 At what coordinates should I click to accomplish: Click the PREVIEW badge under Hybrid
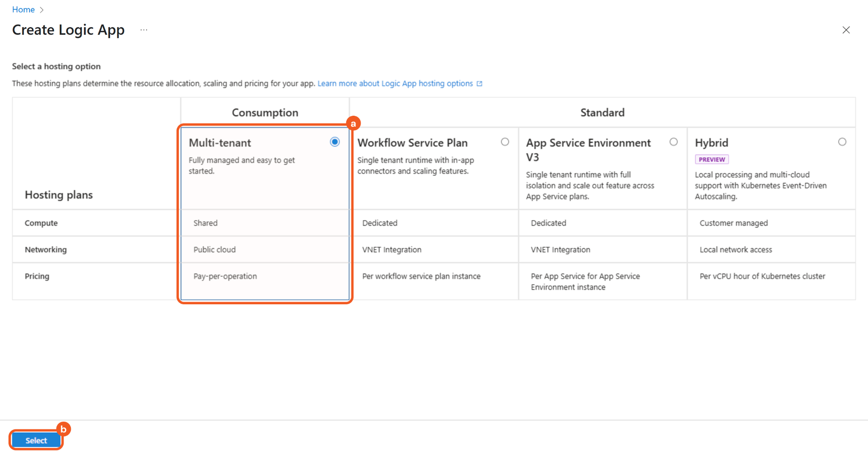point(712,159)
